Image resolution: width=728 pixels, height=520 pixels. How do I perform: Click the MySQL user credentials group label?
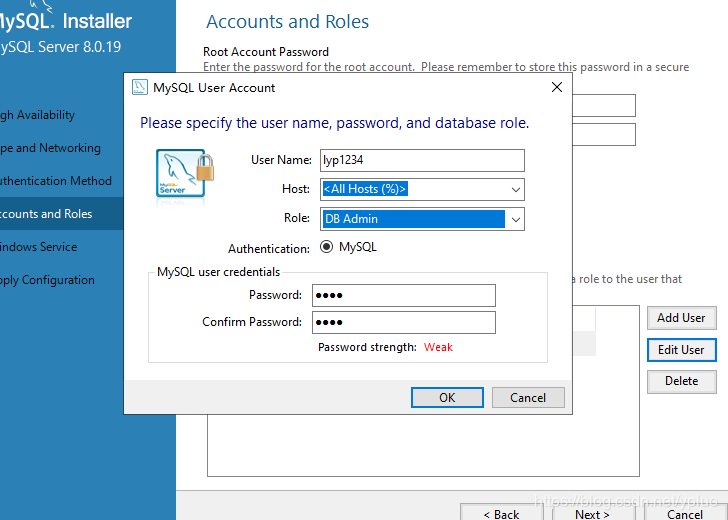218,272
